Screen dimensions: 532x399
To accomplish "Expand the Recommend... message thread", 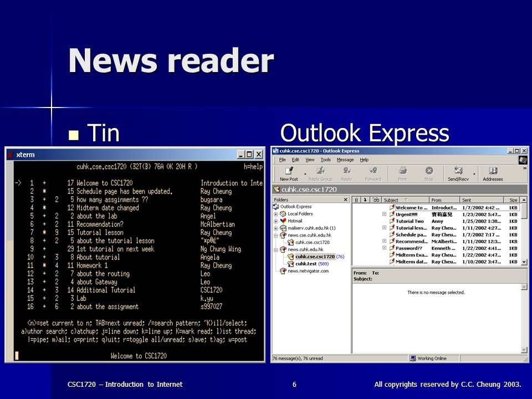I will [384, 241].
